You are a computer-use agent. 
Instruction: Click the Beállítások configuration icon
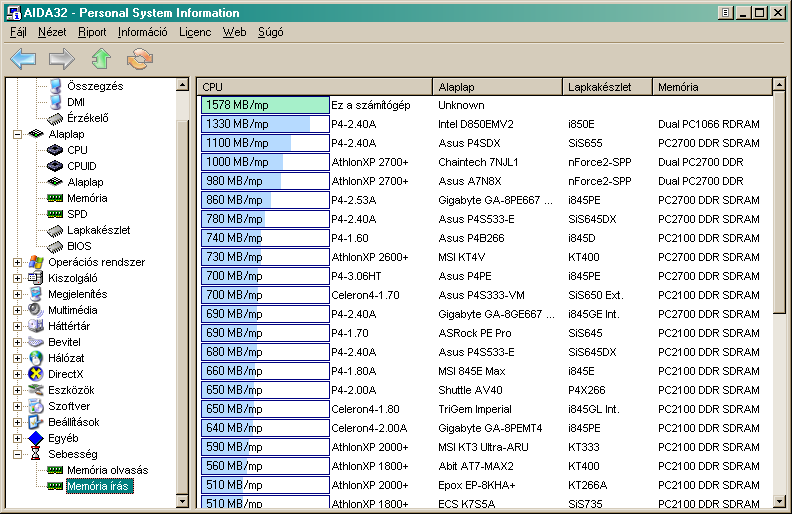[x=36, y=422]
